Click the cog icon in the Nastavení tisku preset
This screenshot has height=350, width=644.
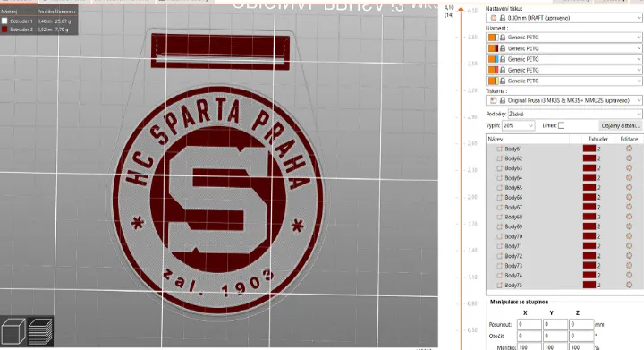tap(493, 18)
